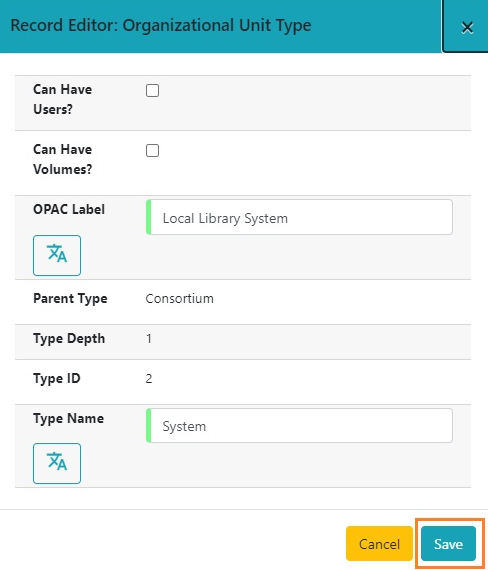Image resolution: width=488 pixels, height=570 pixels.
Task: Edit the OPAC Label text field
Action: click(299, 217)
